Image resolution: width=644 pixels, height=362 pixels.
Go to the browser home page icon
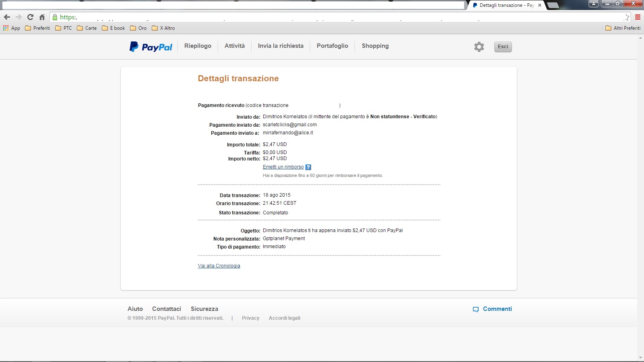42,17
